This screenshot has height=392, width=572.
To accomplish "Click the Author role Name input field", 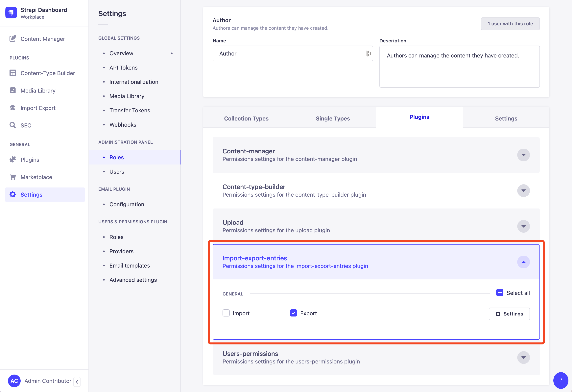I will tap(293, 53).
